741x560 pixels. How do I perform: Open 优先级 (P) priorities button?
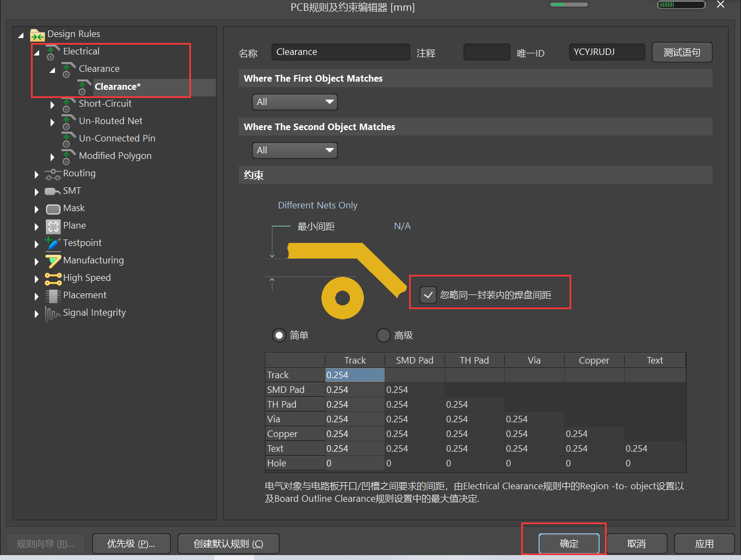pos(131,544)
